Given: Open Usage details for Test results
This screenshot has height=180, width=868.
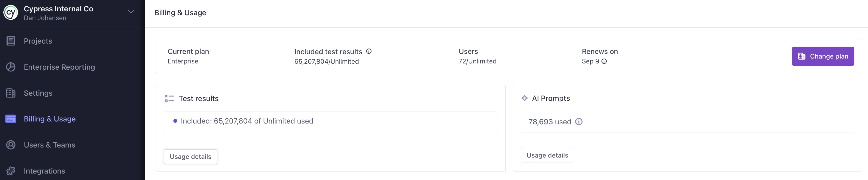Looking at the screenshot, I should [x=190, y=157].
